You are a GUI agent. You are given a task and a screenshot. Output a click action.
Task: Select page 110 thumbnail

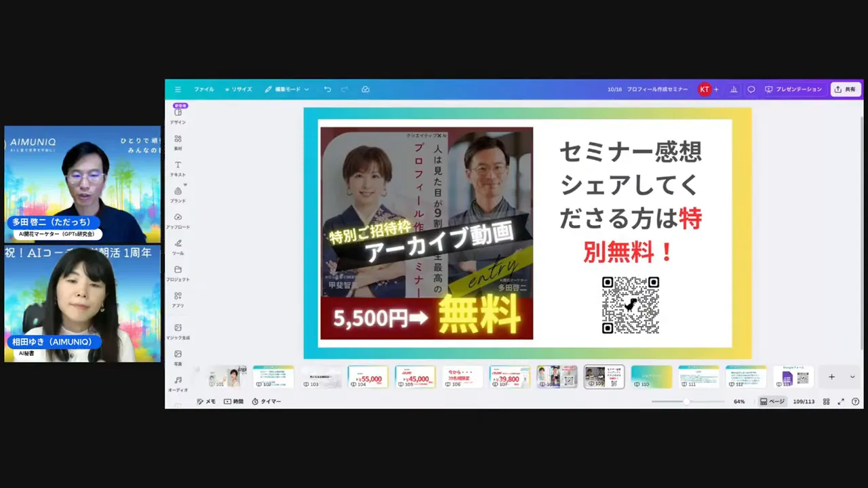coord(652,377)
